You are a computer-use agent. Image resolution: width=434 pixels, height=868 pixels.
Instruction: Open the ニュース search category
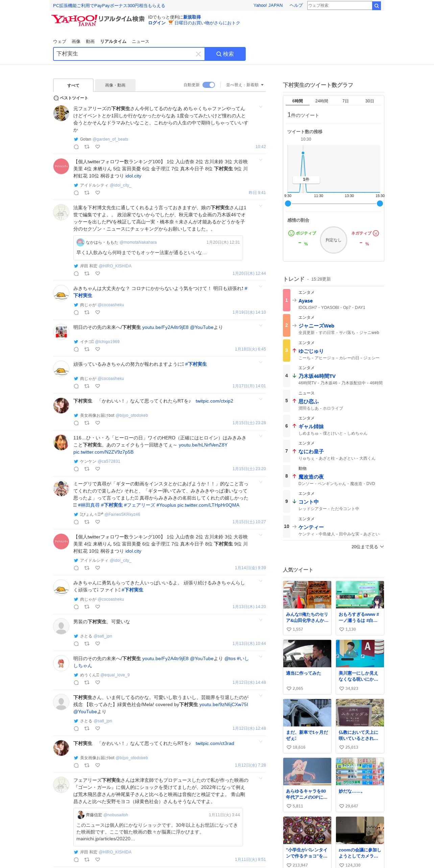[x=140, y=42]
